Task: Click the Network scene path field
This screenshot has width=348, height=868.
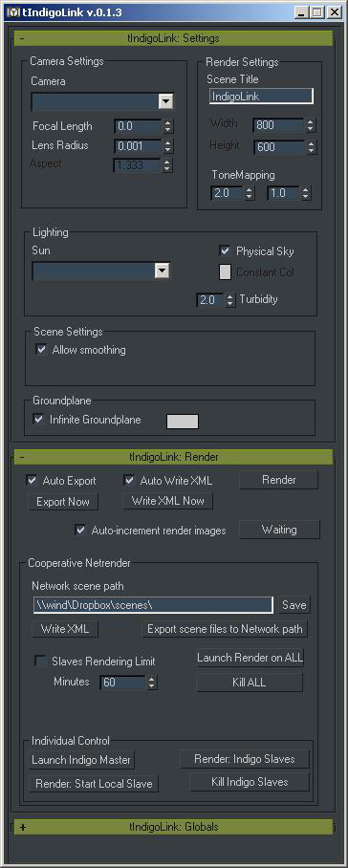Action: 152,605
